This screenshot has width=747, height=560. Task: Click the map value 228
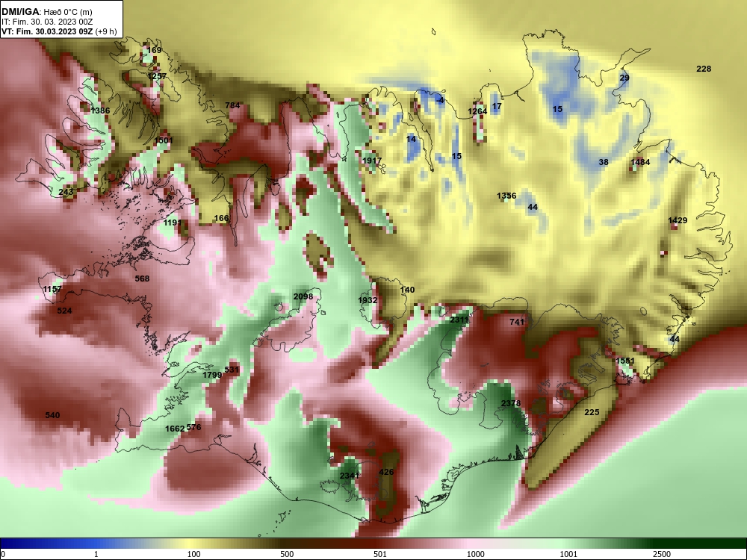click(x=704, y=69)
